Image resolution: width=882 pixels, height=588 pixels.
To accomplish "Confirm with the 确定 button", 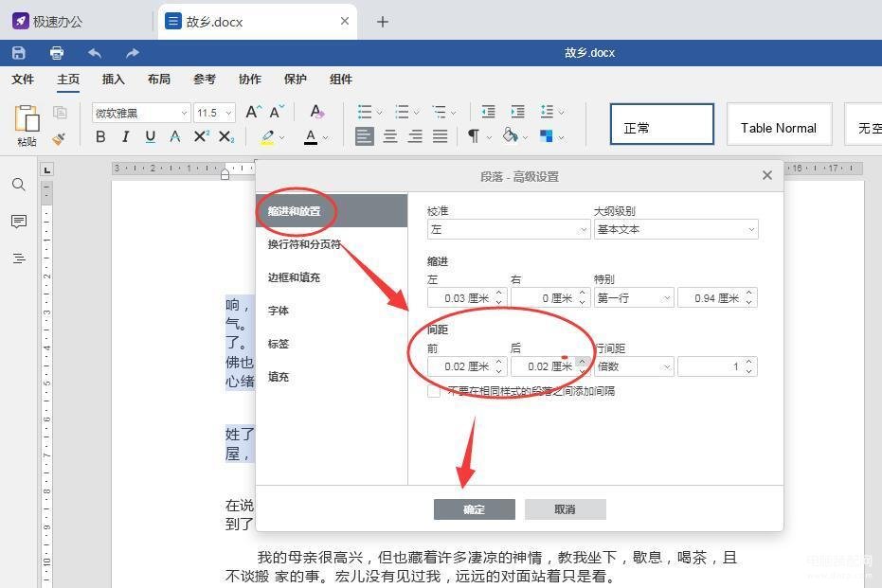I will [475, 509].
